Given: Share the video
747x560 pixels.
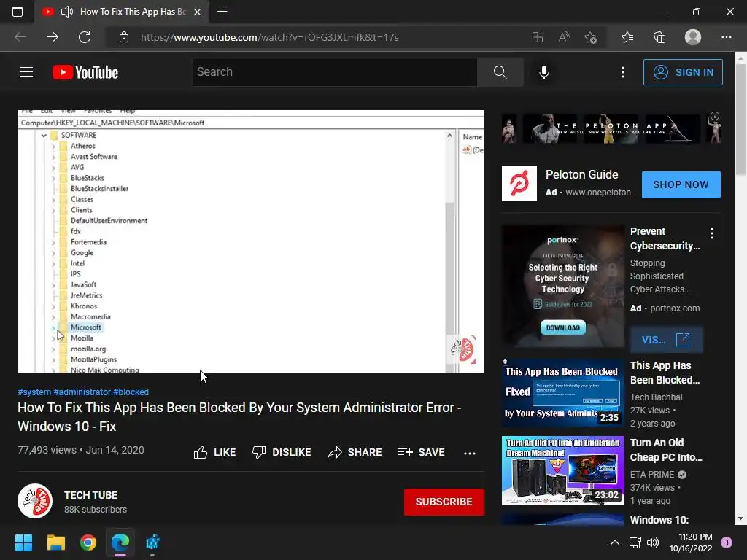Looking at the screenshot, I should 355,452.
